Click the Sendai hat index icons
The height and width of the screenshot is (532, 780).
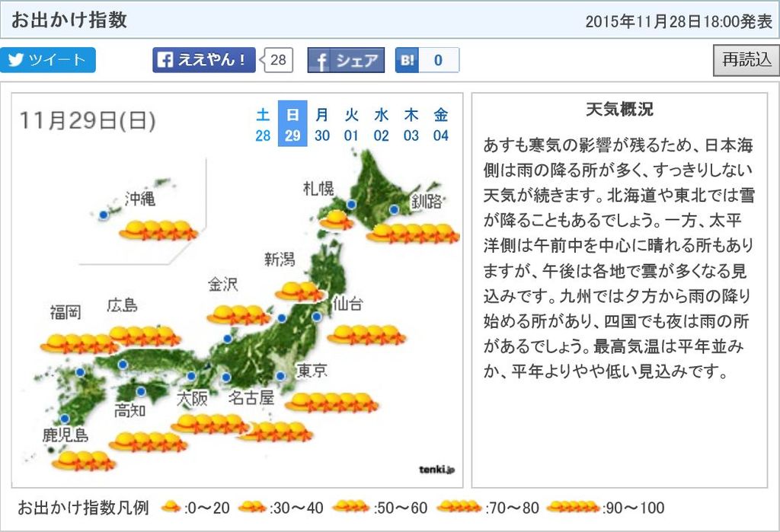click(366, 333)
